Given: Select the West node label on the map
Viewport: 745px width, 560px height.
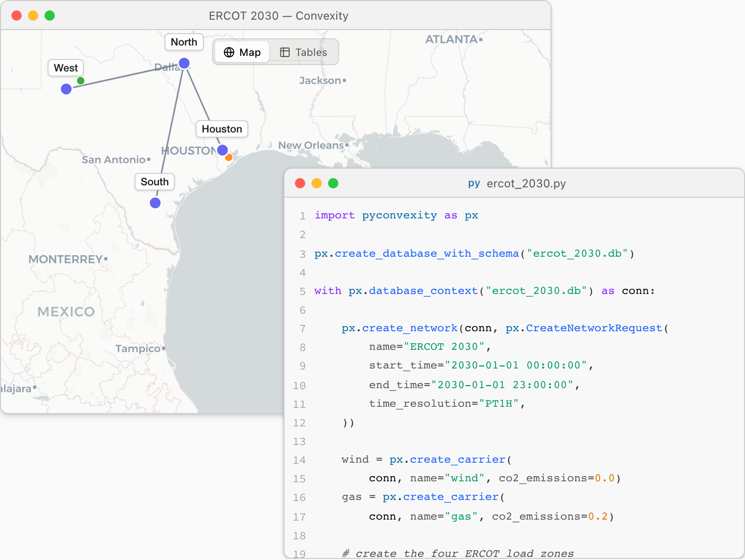Looking at the screenshot, I should coord(66,68).
